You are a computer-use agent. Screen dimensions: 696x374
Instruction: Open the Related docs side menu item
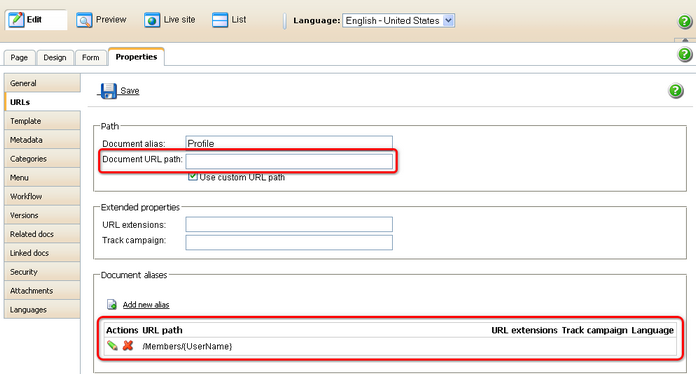point(42,234)
